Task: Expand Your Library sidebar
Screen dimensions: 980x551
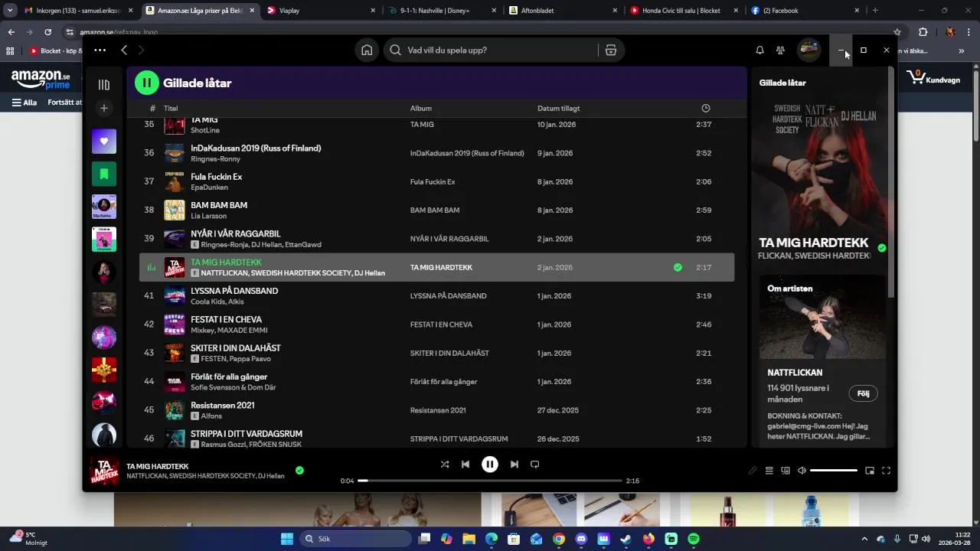Action: tap(104, 84)
